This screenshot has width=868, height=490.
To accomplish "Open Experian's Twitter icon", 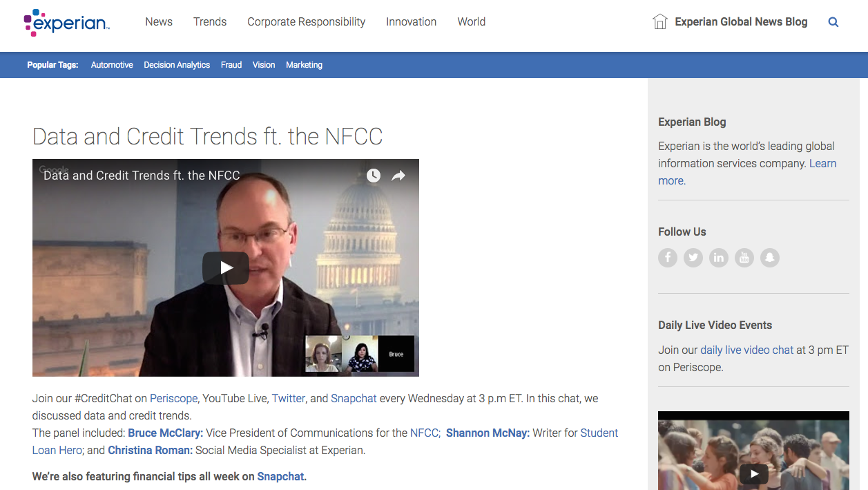I will pyautogui.click(x=693, y=258).
